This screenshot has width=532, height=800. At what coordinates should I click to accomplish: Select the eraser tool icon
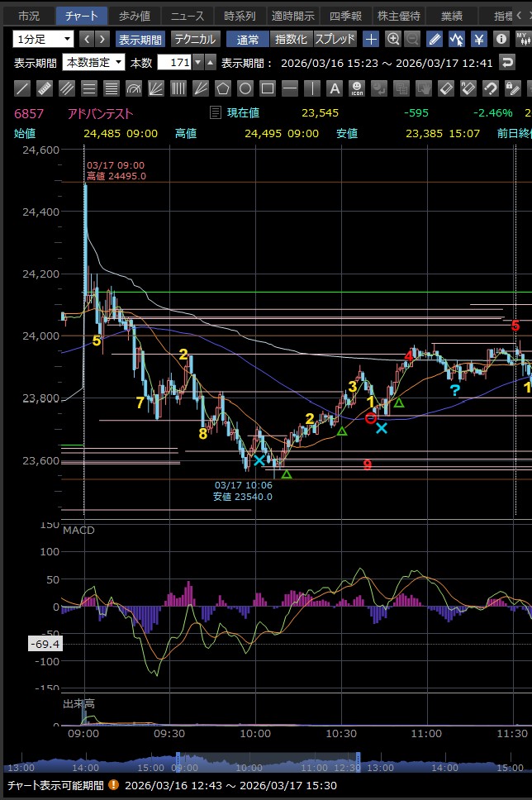pyautogui.click(x=445, y=88)
